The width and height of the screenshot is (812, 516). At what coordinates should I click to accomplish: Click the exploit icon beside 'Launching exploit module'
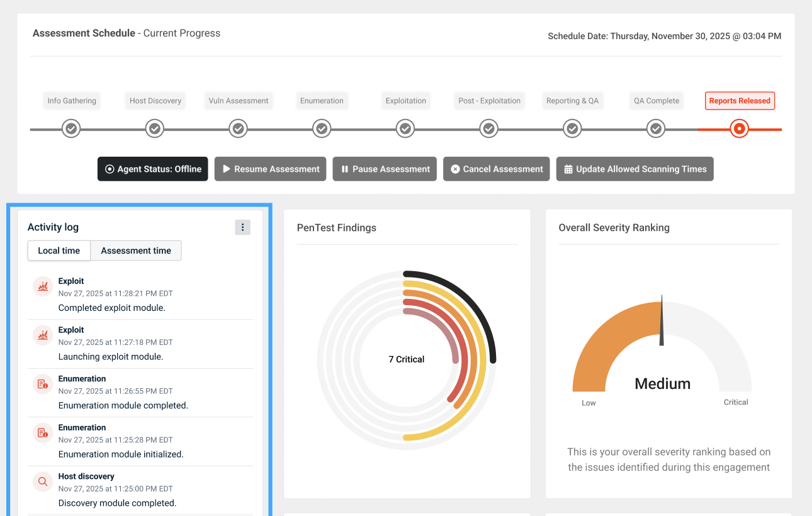pos(43,335)
